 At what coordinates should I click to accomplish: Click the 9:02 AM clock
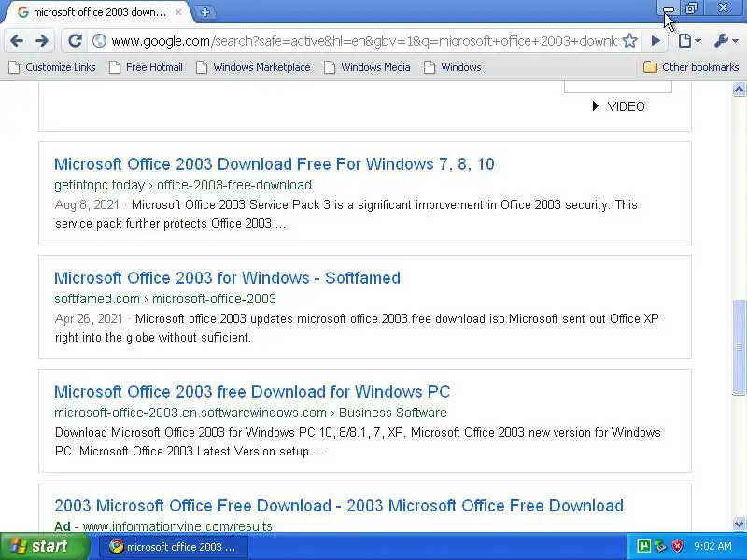coord(712,546)
